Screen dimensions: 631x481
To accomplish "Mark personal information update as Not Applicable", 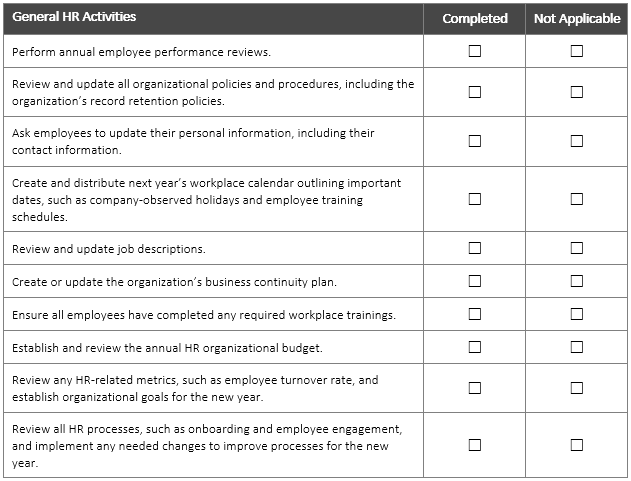I will point(577,141).
